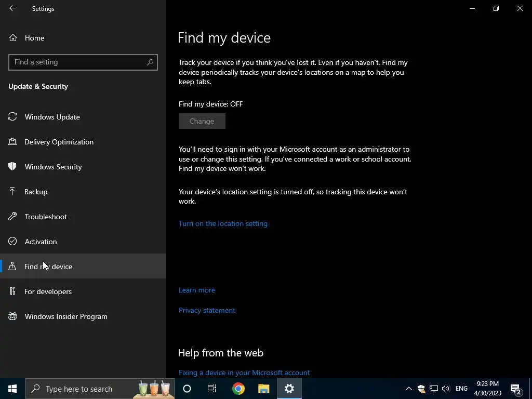Open Delivery Optimization section
The width and height of the screenshot is (532, 399).
click(x=83, y=142)
